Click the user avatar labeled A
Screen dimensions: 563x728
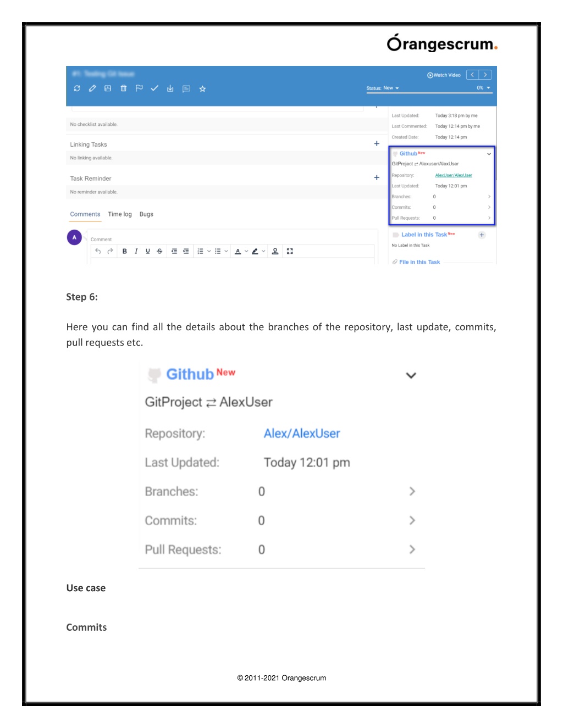point(74,237)
